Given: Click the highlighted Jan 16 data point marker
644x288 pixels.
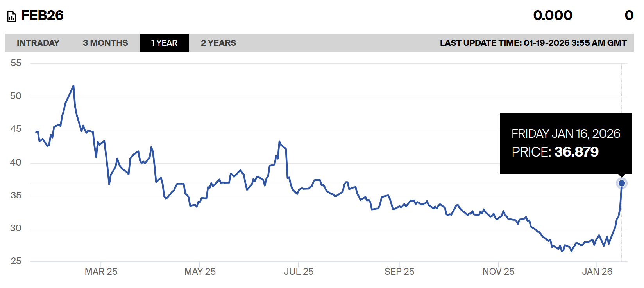Looking at the screenshot, I should [621, 183].
